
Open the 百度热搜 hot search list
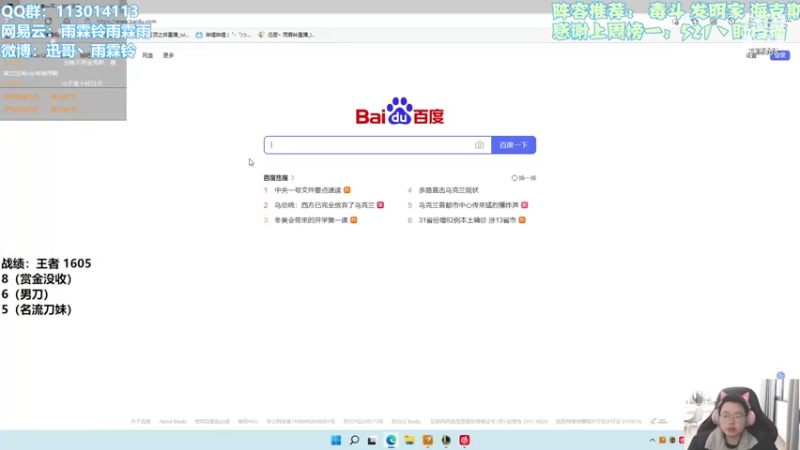(279, 178)
